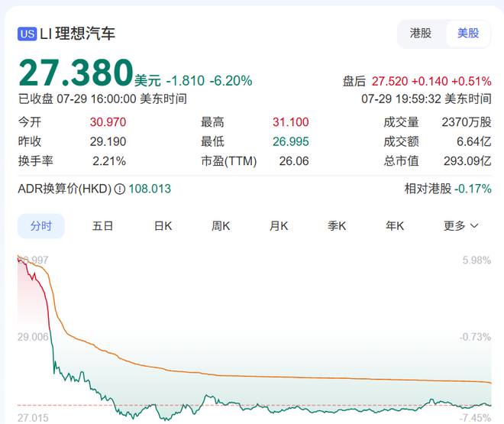This screenshot has width=504, height=424.
Task: Click the ADR换算价 108.013 value
Action: (149, 189)
